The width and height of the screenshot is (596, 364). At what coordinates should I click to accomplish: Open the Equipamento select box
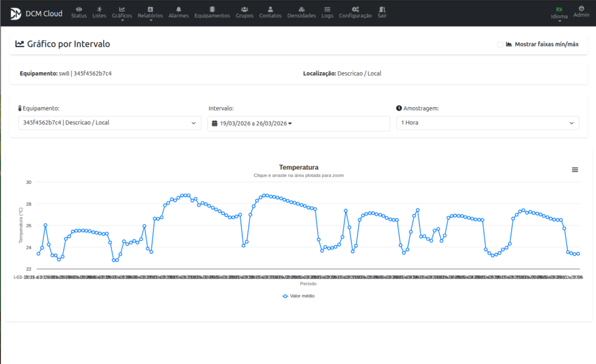[109, 123]
